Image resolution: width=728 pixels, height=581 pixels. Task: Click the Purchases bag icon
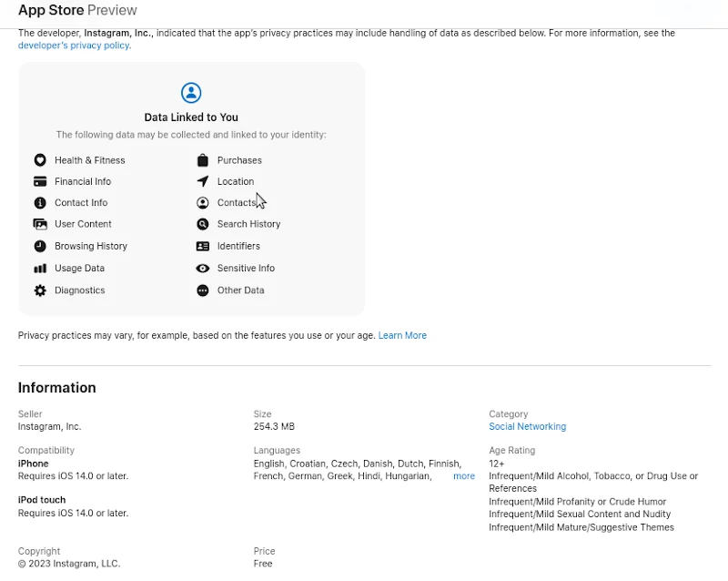(202, 160)
